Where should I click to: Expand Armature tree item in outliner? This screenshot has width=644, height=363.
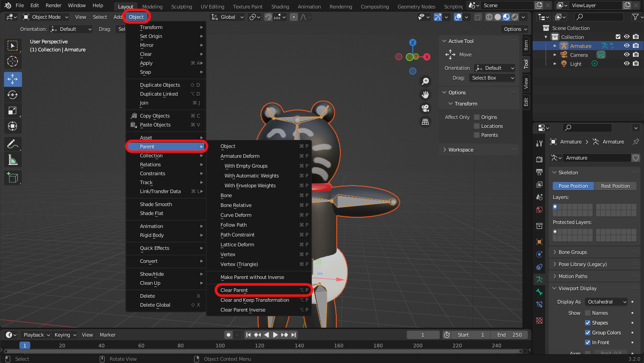pyautogui.click(x=555, y=46)
